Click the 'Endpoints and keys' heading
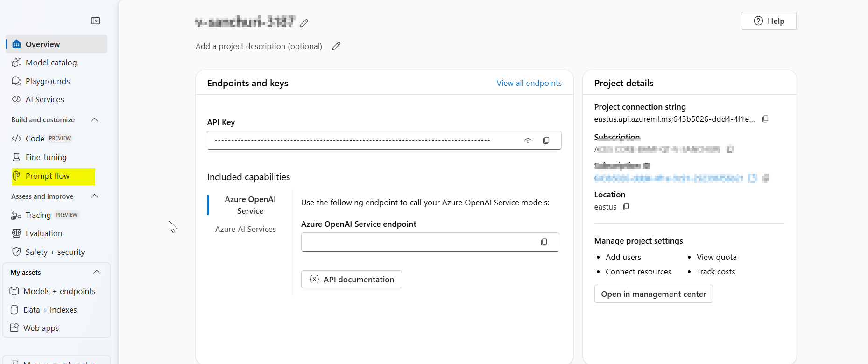Screen dimensions: 868x364 [247, 83]
